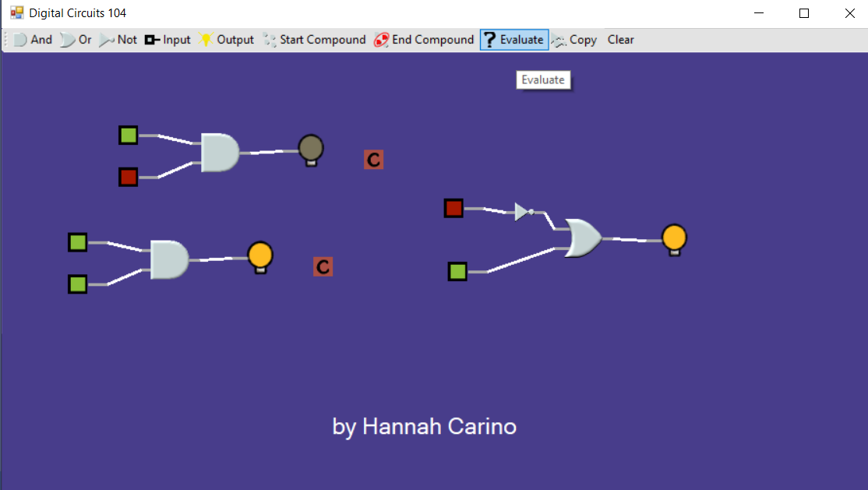
Task: Toggle the green input feeding the Or gate
Action: (x=457, y=272)
